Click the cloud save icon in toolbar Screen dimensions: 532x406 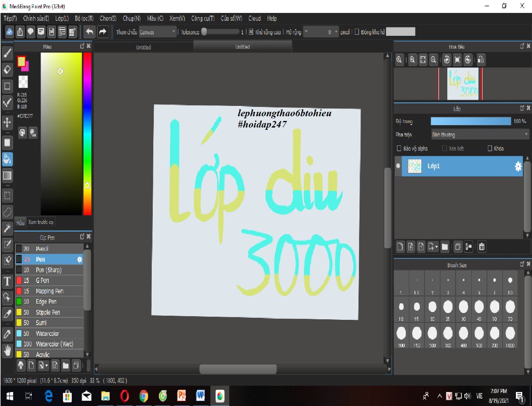click(x=9, y=32)
